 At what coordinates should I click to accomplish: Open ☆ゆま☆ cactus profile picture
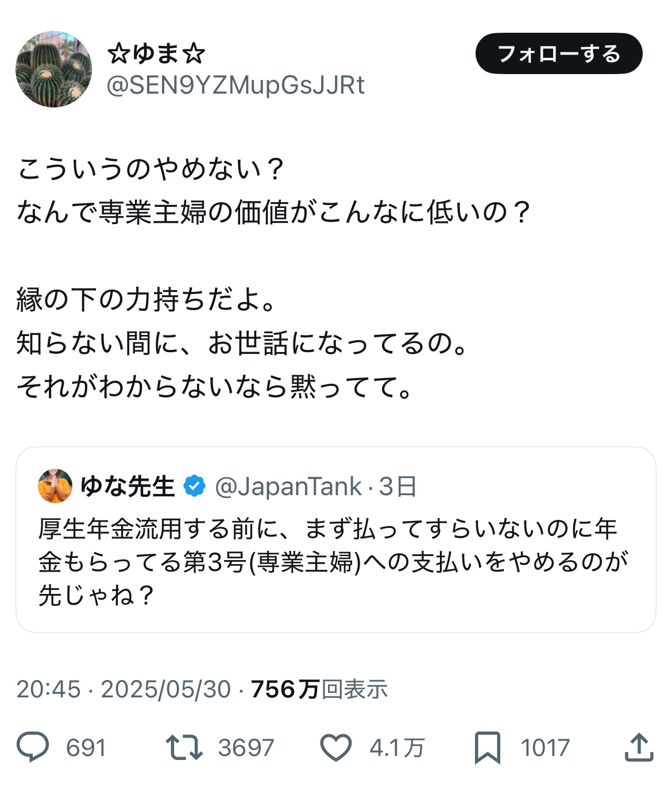click(x=53, y=69)
